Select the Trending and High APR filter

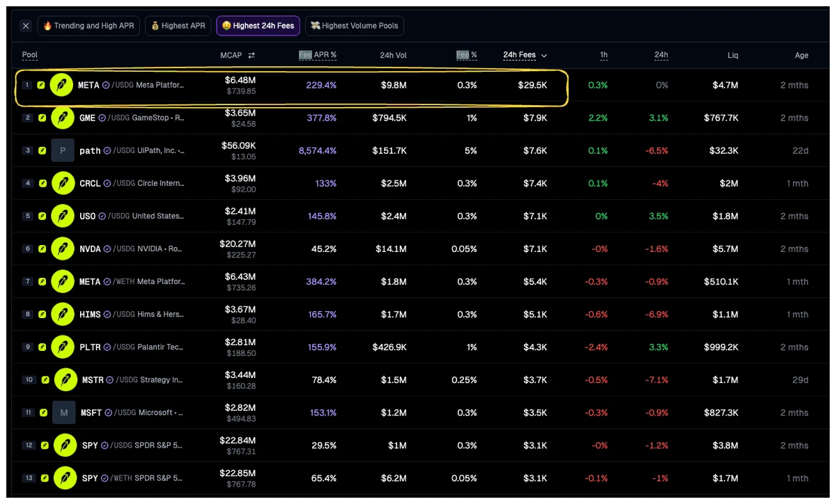[88, 26]
